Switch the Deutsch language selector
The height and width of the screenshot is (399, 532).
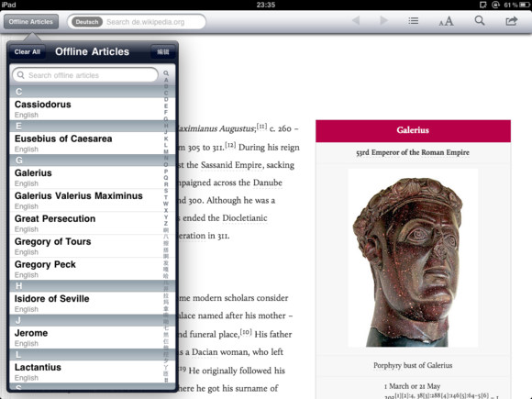pos(87,22)
